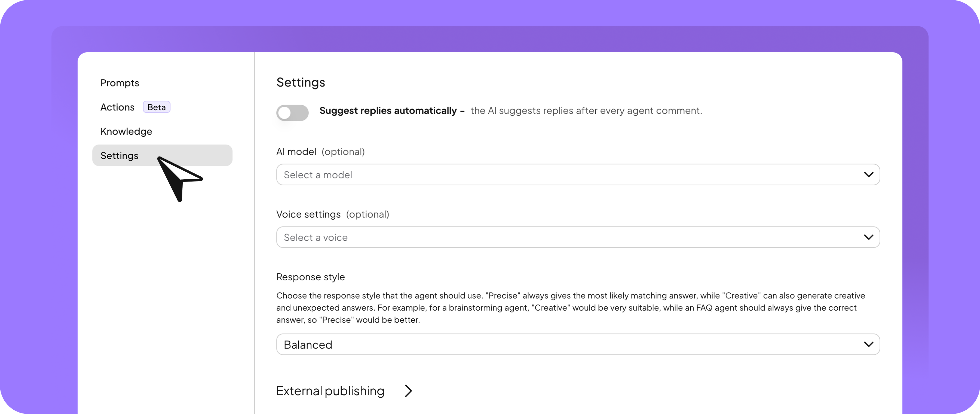Image resolution: width=980 pixels, height=414 pixels.
Task: Expand External publishing with right chevron
Action: 408,391
